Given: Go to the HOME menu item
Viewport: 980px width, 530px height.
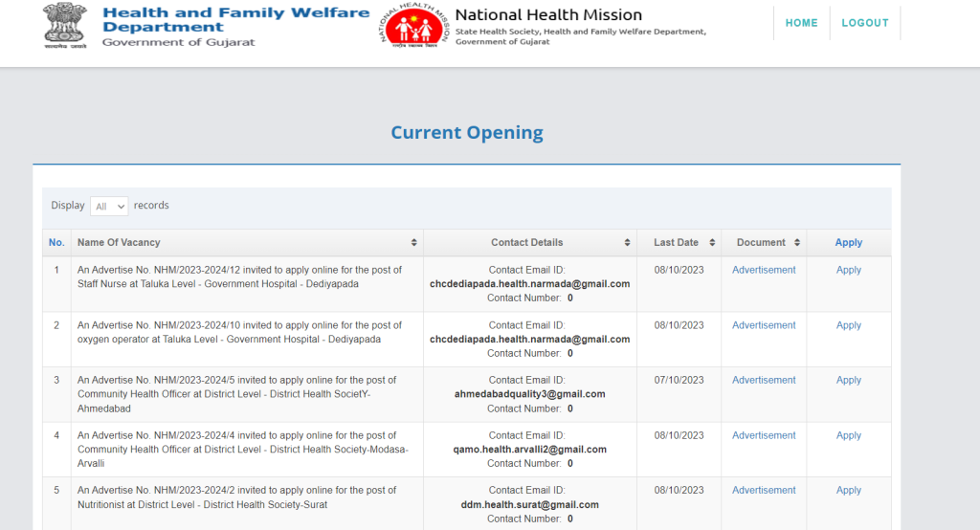Looking at the screenshot, I should point(801,23).
